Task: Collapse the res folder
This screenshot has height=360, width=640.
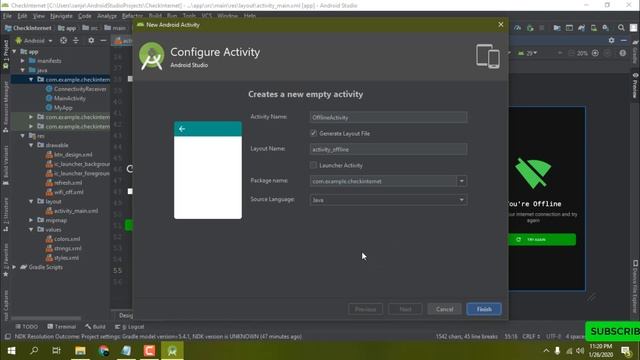Action: pyautogui.click(x=23, y=136)
